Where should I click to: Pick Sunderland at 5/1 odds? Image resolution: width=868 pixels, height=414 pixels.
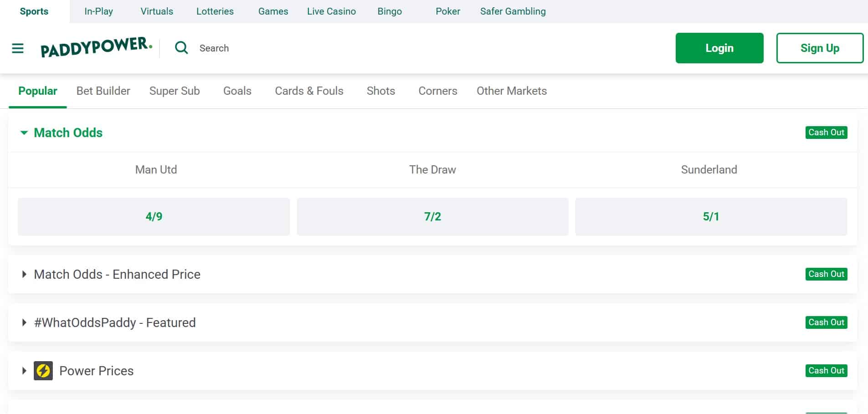click(x=711, y=216)
